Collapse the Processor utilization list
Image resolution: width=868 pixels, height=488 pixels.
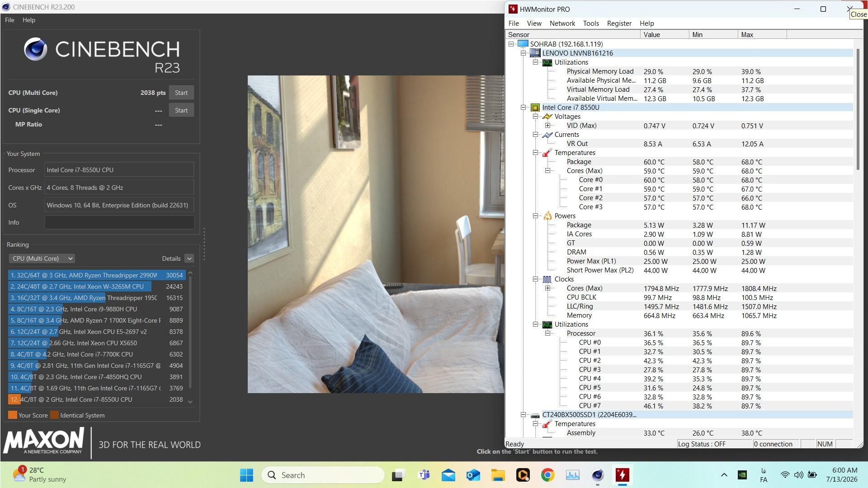[x=547, y=333]
